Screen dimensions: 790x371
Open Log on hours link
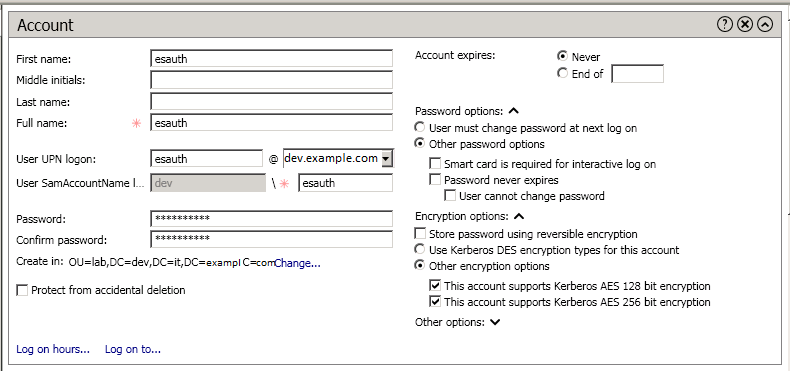[53, 349]
